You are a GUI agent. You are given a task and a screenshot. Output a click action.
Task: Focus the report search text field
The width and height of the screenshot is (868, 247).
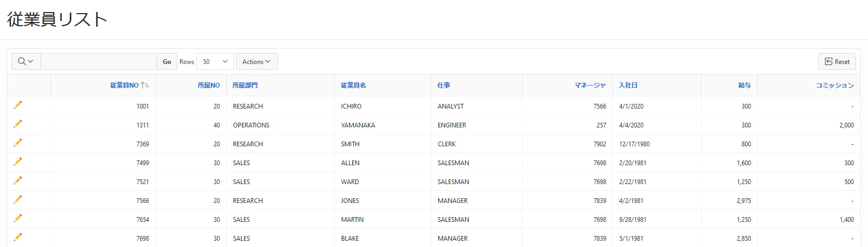click(99, 61)
